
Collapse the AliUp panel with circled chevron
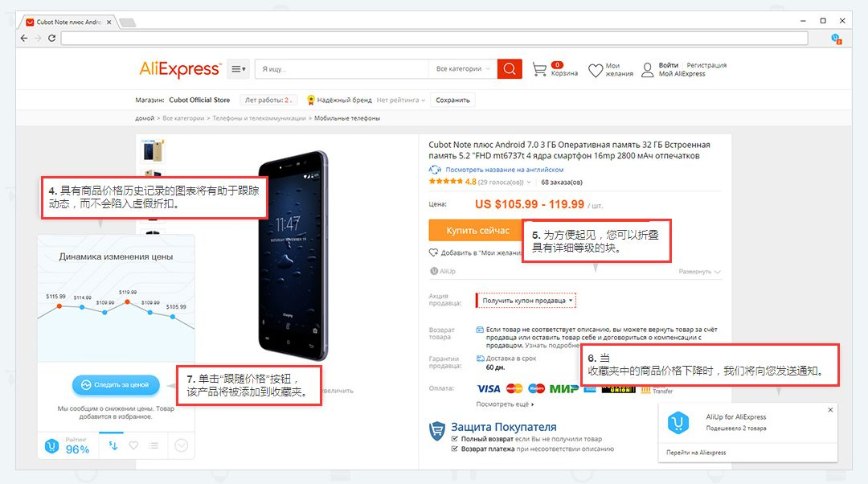(182, 445)
